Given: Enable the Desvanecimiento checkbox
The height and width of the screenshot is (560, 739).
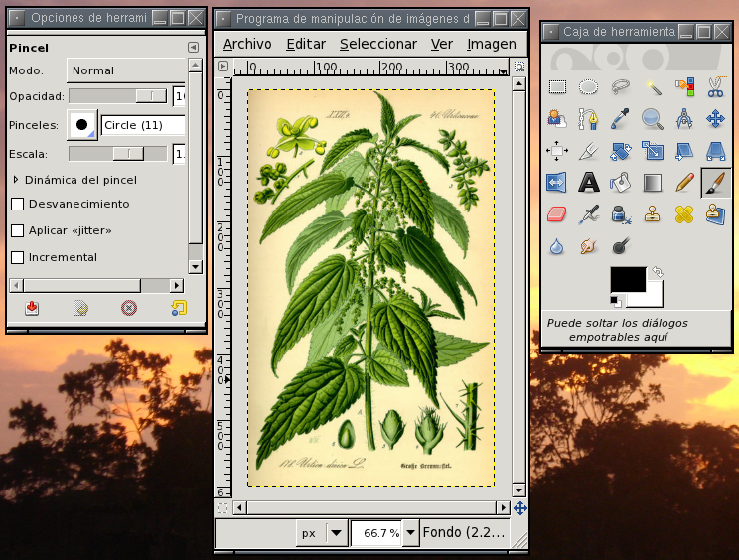Looking at the screenshot, I should click(18, 204).
